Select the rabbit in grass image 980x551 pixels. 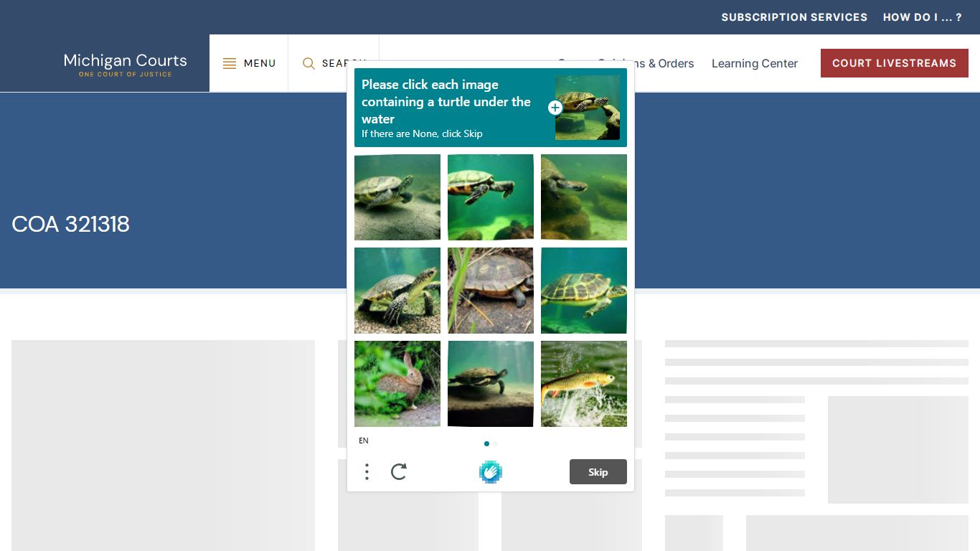pos(397,384)
